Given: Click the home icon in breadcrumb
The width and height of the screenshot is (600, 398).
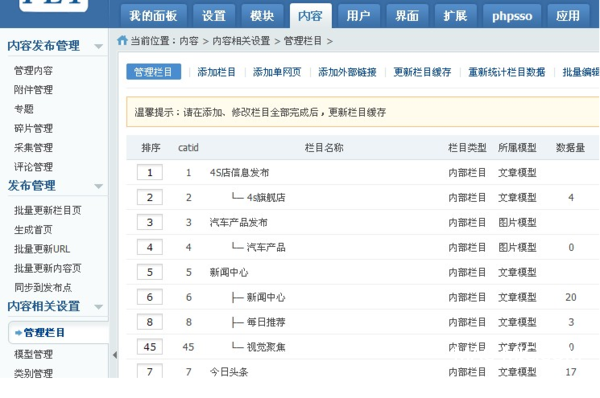Looking at the screenshot, I should click(122, 40).
